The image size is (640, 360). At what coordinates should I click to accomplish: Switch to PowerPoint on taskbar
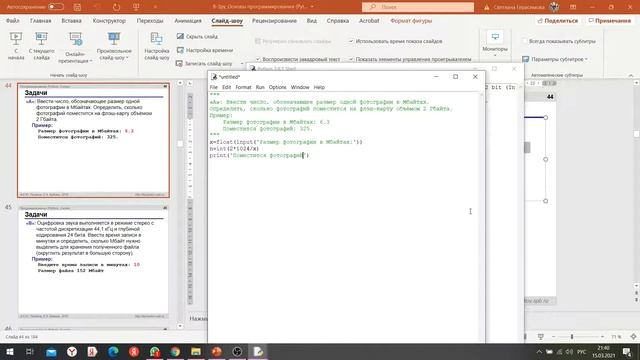pos(217,351)
